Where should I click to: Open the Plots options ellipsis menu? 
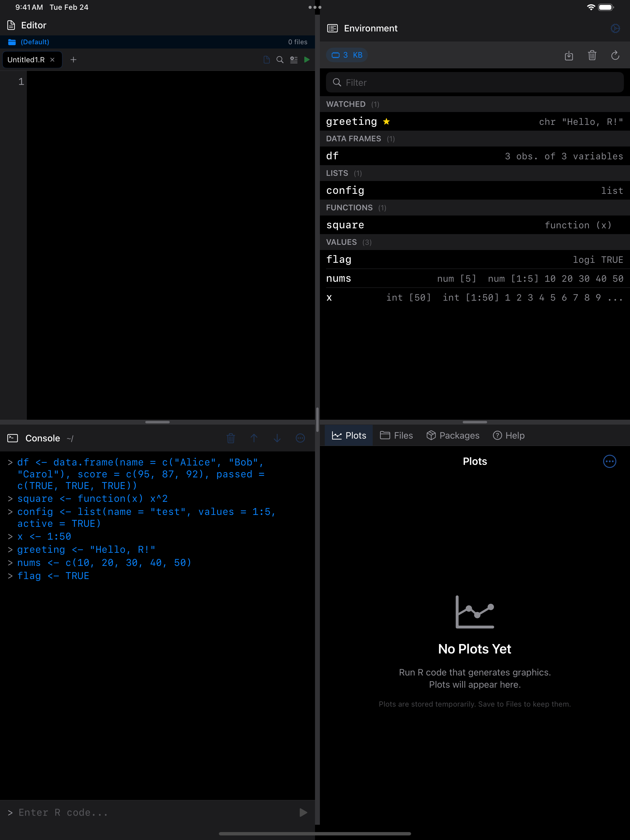[610, 462]
